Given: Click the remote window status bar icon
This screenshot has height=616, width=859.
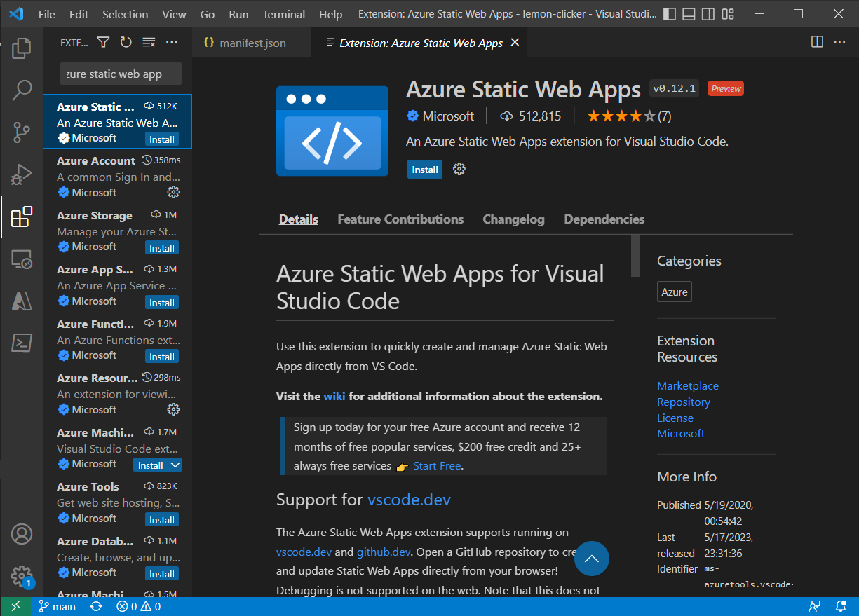Looking at the screenshot, I should 15,607.
